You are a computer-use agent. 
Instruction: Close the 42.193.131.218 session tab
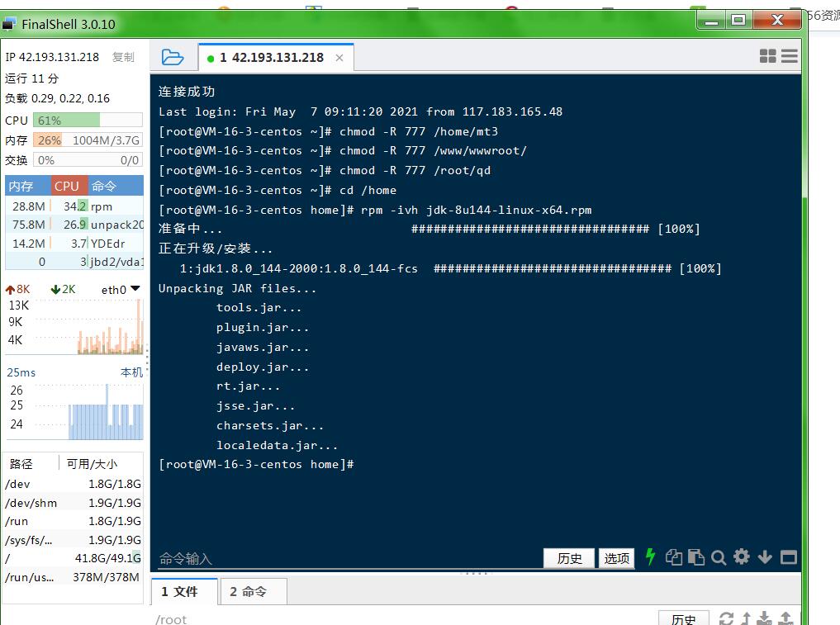tap(339, 58)
